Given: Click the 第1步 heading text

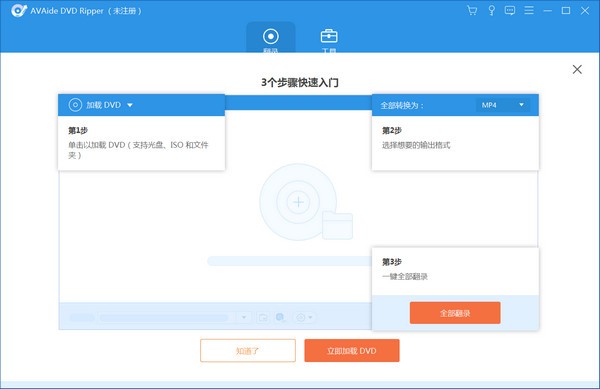Looking at the screenshot, I should click(78, 130).
